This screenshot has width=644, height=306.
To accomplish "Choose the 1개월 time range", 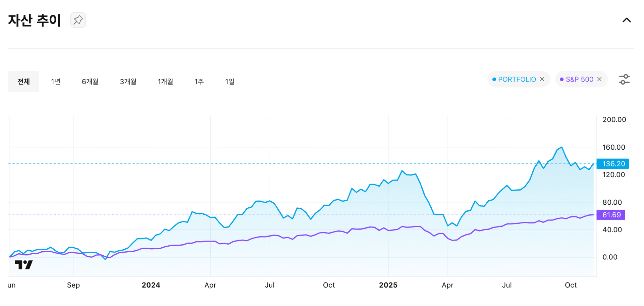I will click(x=165, y=82).
